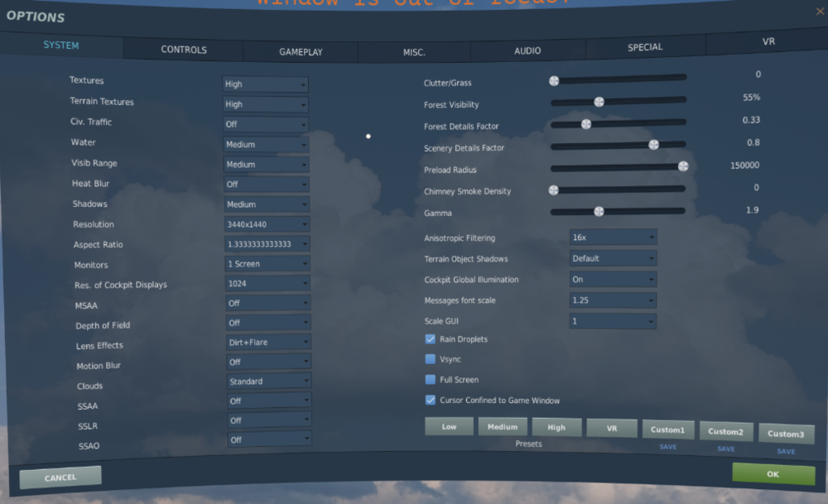
Task: Apply the High graphics preset
Action: tap(556, 428)
